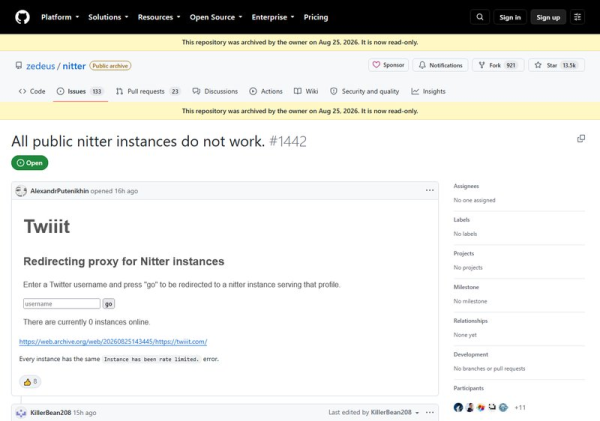
Task: Click the Notifications bell button
Action: point(440,65)
